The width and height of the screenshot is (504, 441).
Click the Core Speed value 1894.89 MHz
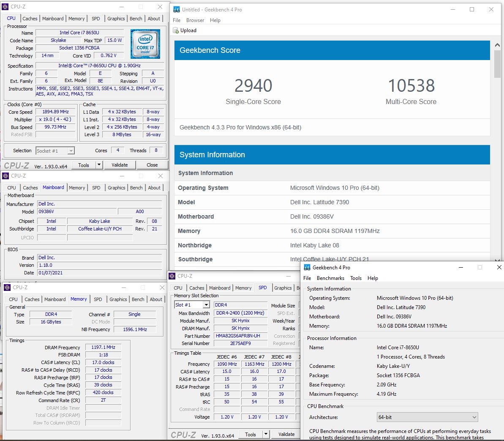coord(56,112)
